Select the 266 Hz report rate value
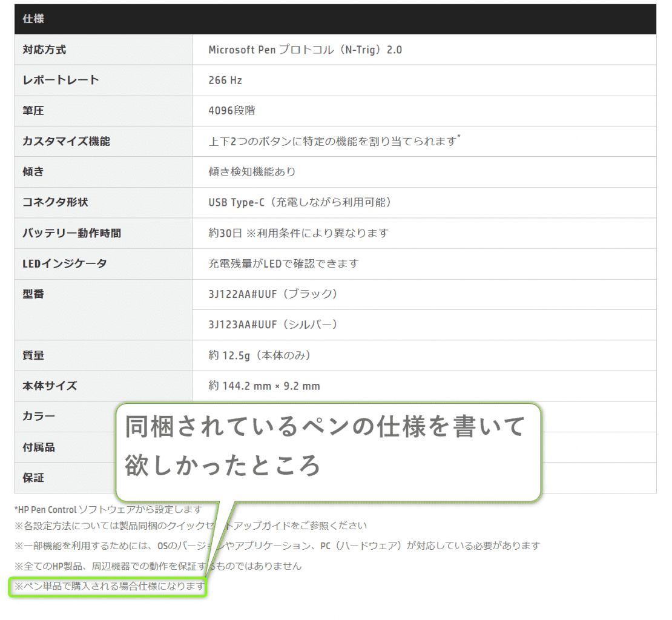 225,80
